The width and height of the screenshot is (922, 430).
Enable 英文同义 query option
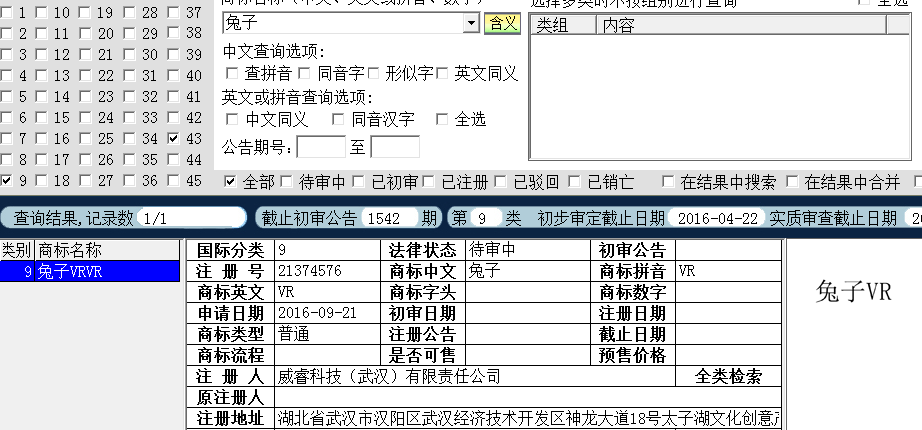coord(442,74)
